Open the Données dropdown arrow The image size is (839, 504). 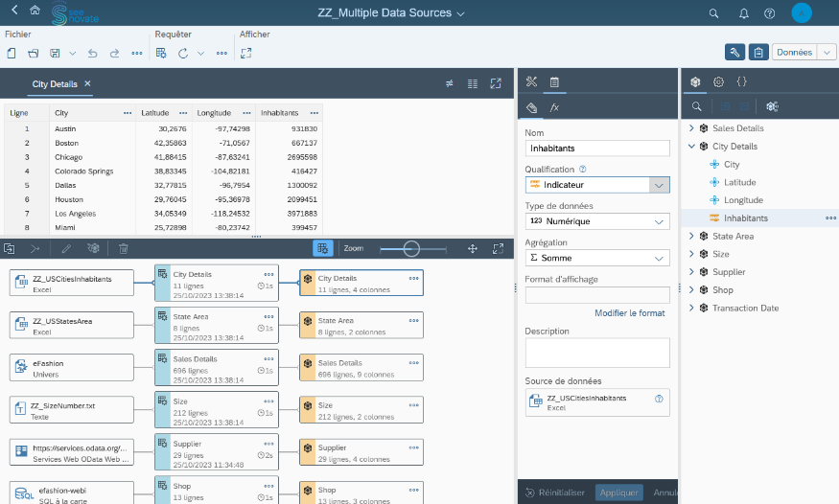click(x=827, y=53)
